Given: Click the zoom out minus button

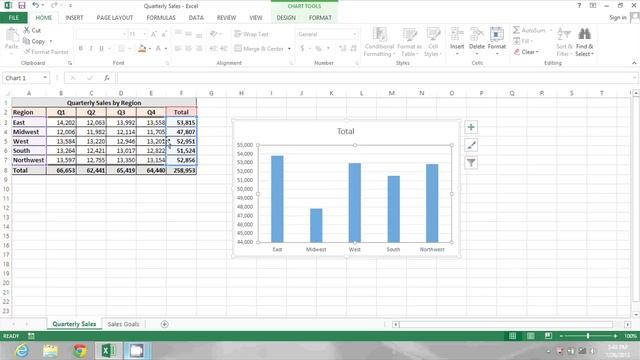Looking at the screenshot, I should pos(561,336).
